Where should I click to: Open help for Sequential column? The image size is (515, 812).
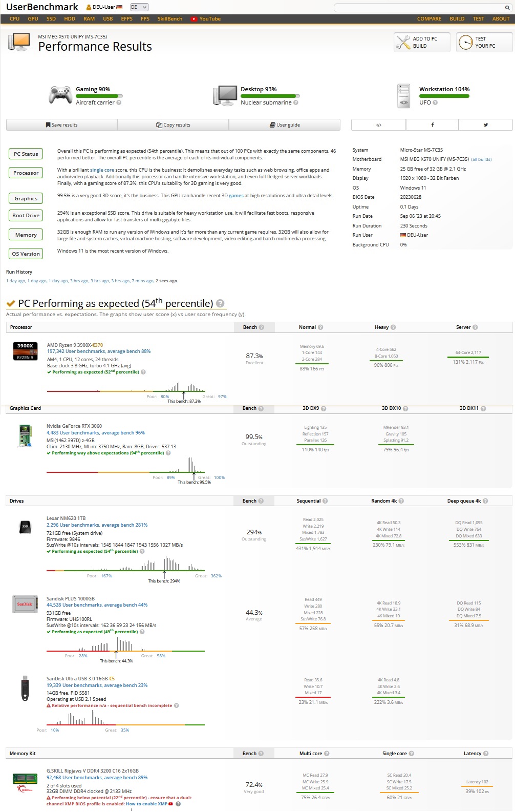[325, 501]
